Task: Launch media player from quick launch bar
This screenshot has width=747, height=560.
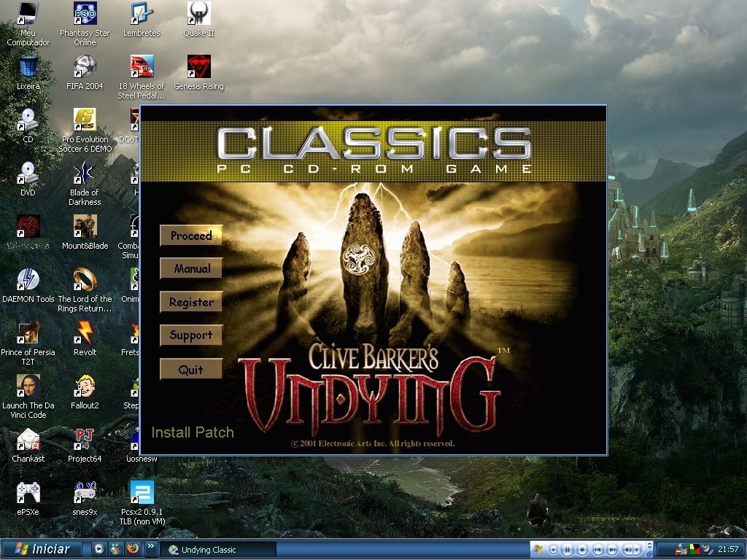Action: pyautogui.click(x=98, y=549)
